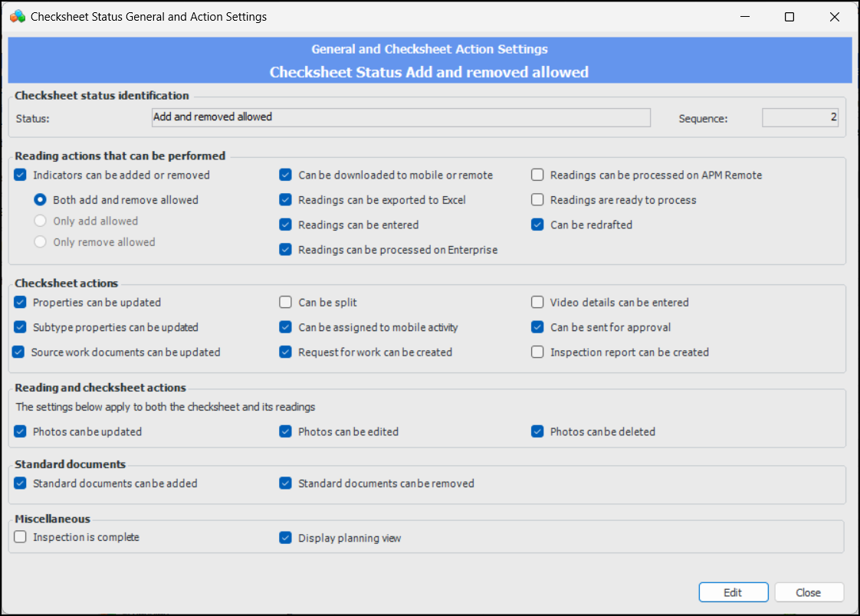Click into the Status text field
860x616 pixels.
point(401,117)
